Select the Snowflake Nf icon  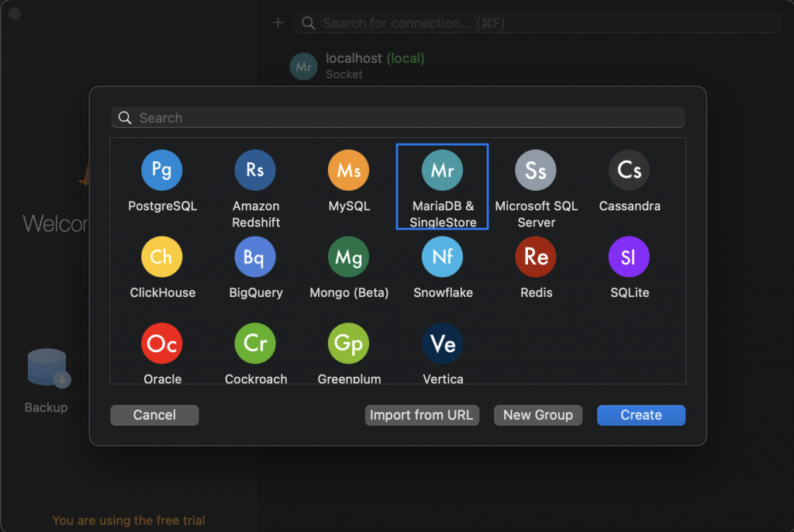pyautogui.click(x=442, y=257)
